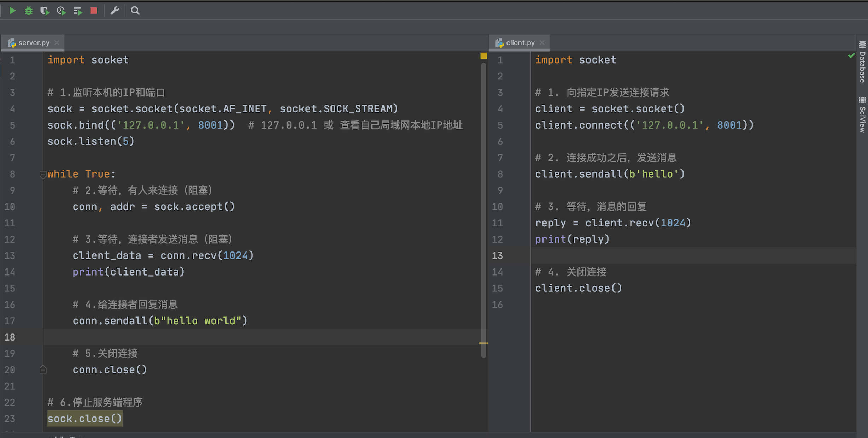Viewport: 868px width, 438px height.
Task: Run with Coverage shield icon
Action: [x=45, y=11]
